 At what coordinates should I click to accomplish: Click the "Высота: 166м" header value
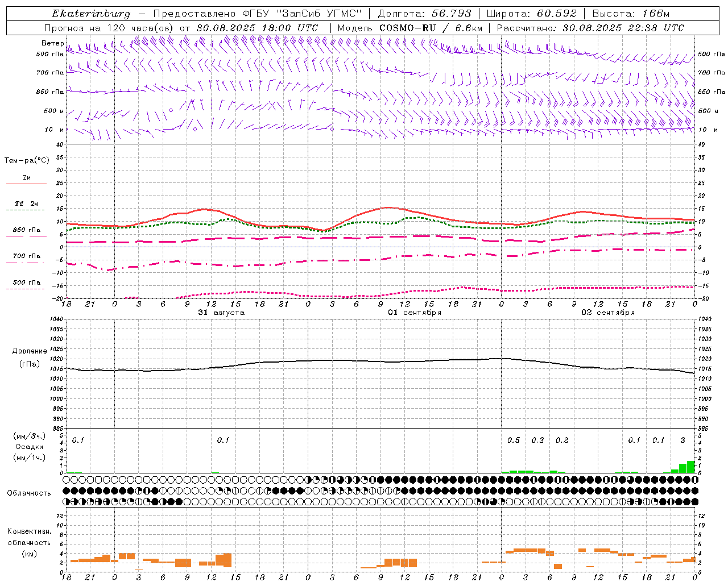point(631,14)
